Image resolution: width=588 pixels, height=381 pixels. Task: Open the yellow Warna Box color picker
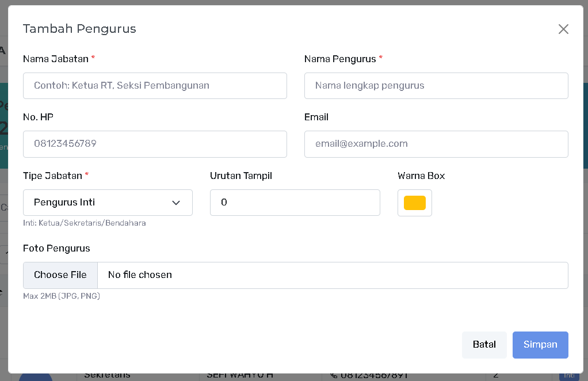pyautogui.click(x=414, y=203)
